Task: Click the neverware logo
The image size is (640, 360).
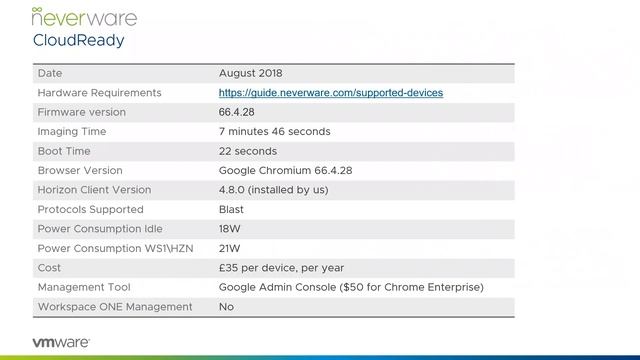Action: click(x=84, y=17)
